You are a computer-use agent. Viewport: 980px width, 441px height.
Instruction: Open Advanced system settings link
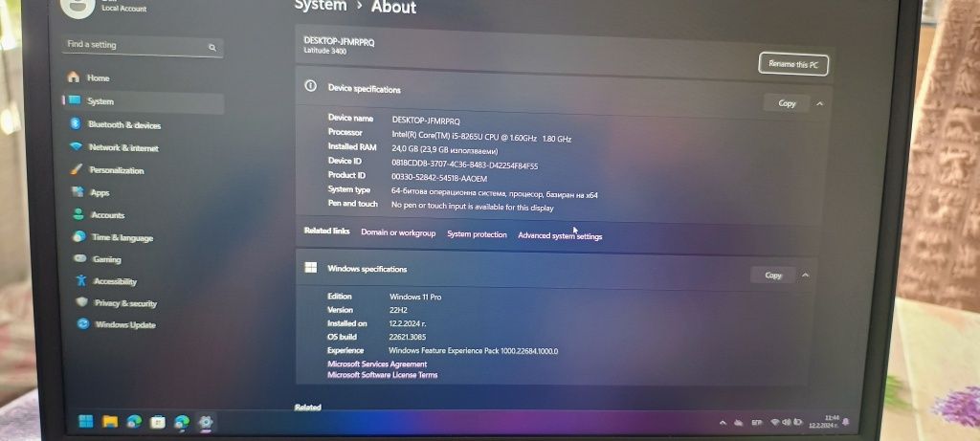click(x=560, y=236)
